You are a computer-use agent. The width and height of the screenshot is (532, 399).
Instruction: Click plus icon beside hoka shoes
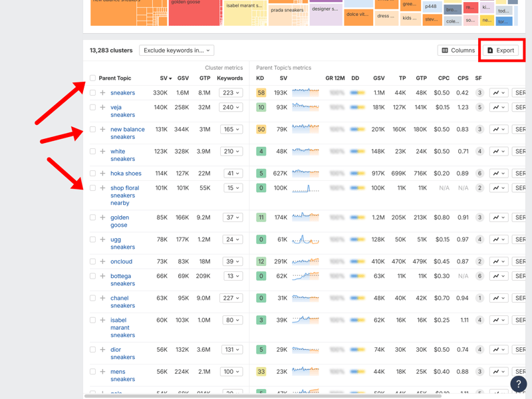102,174
